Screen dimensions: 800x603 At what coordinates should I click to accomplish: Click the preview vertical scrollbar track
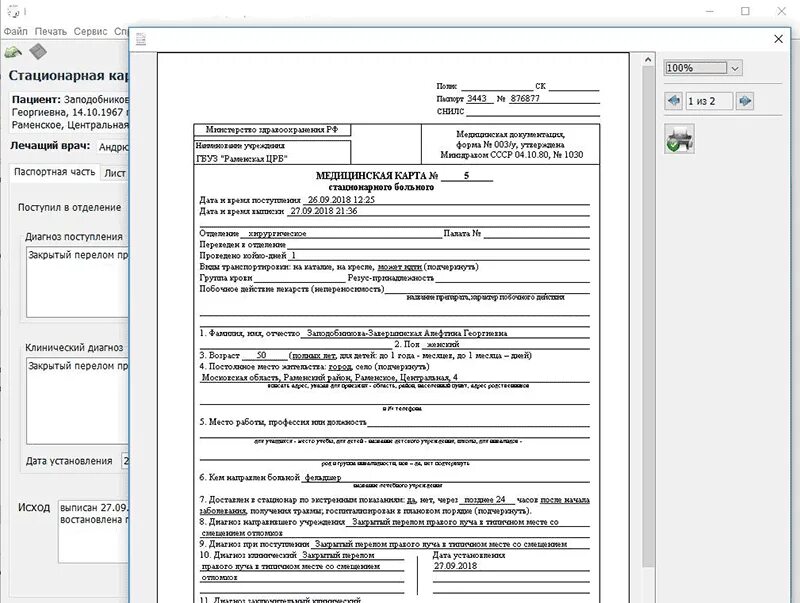click(x=648, y=316)
